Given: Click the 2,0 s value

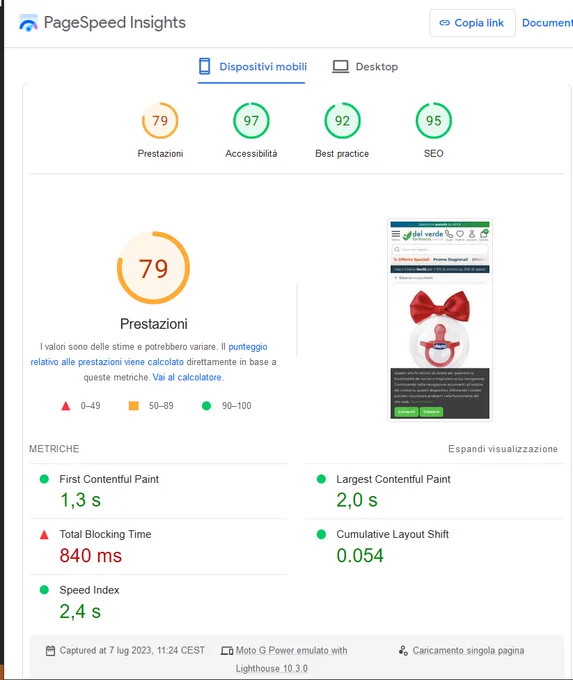Looking at the screenshot, I should [x=357, y=500].
